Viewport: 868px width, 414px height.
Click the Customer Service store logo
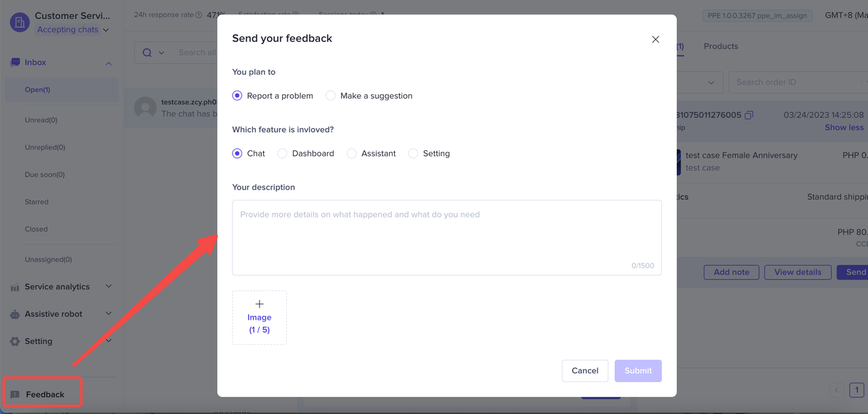point(20,22)
